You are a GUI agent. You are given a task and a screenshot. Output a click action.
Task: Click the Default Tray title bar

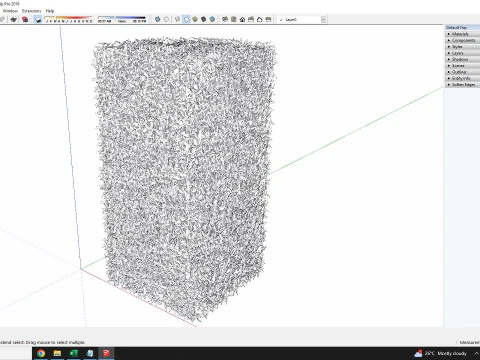pyautogui.click(x=463, y=27)
